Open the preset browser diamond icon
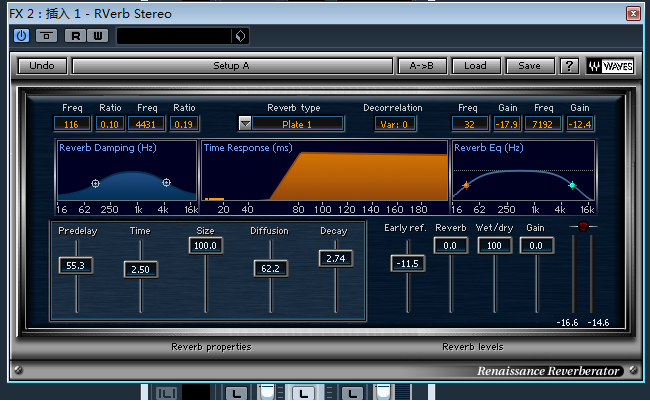This screenshot has width=650, height=401. 240,36
